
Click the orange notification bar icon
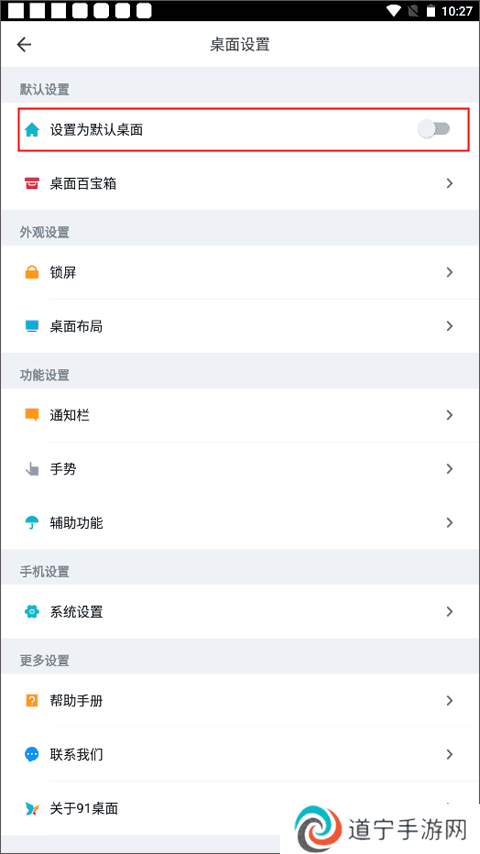pyautogui.click(x=32, y=415)
